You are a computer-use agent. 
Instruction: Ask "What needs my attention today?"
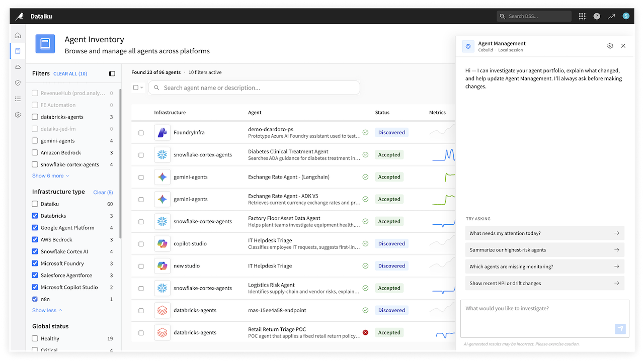point(545,233)
